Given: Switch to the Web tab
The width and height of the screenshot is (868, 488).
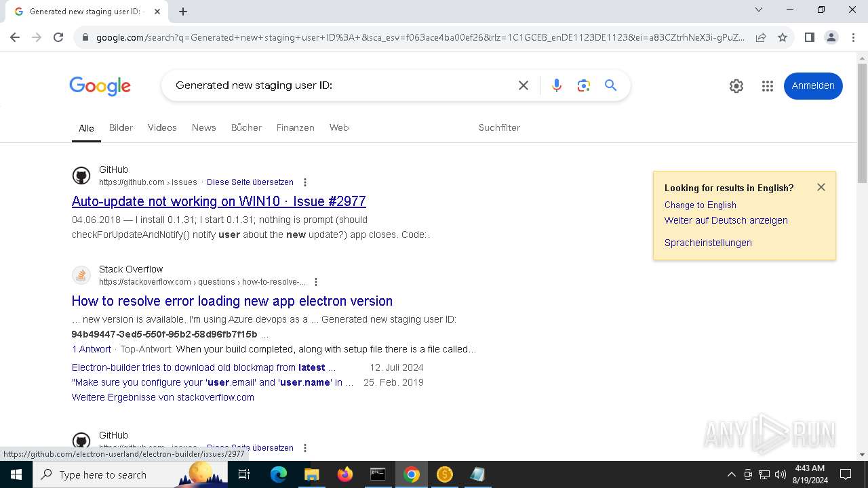Looking at the screenshot, I should click(339, 127).
